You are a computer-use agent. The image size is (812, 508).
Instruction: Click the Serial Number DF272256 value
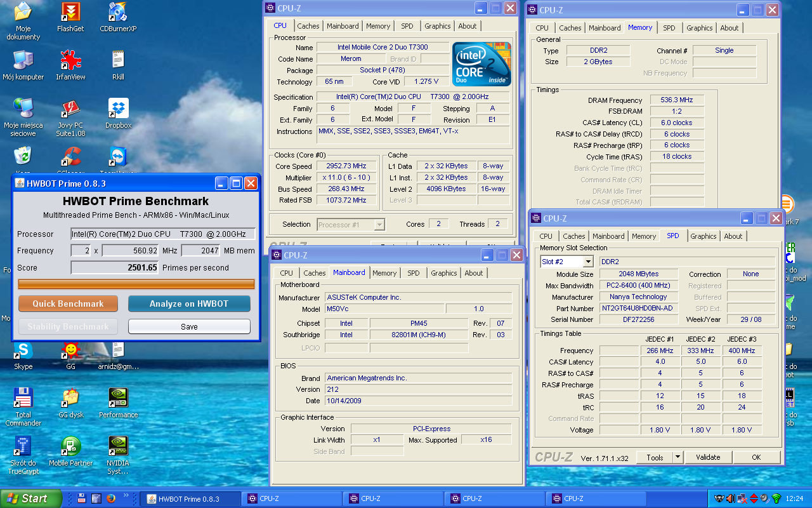(638, 319)
